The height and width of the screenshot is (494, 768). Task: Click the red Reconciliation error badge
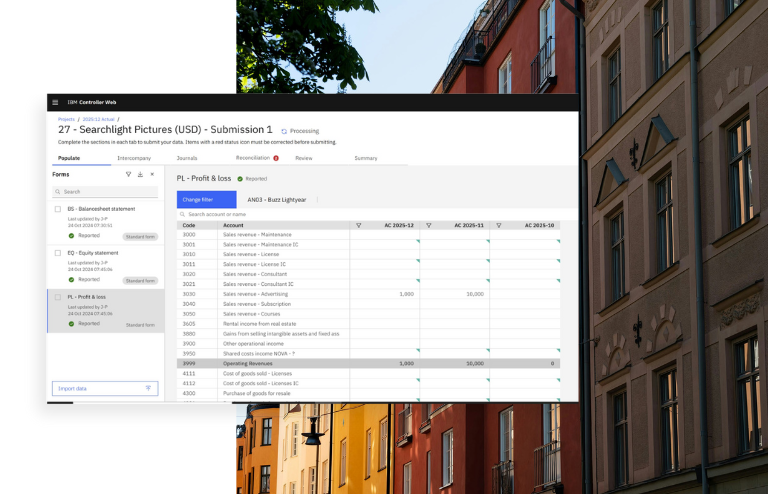276,158
